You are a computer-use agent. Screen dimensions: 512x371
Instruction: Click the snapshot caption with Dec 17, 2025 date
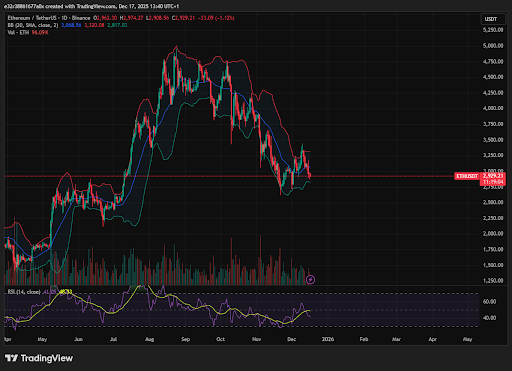point(91,6)
